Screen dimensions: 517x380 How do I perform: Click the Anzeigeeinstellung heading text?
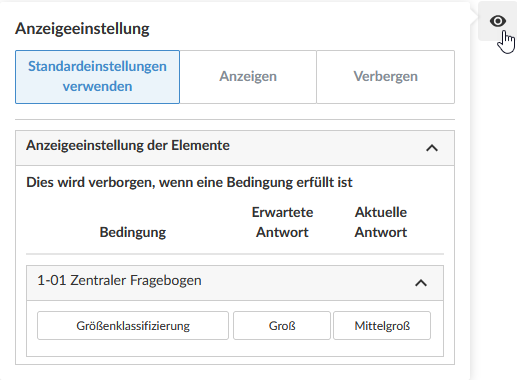pos(82,28)
